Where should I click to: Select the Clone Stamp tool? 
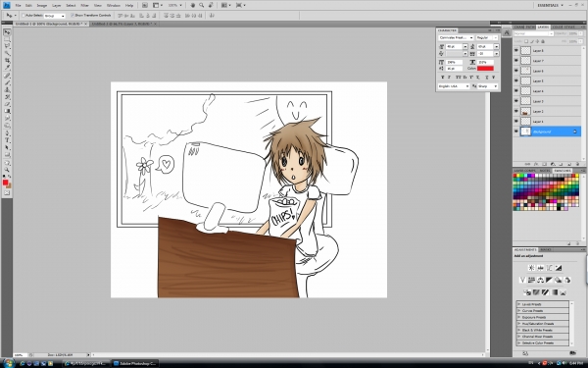7,89
